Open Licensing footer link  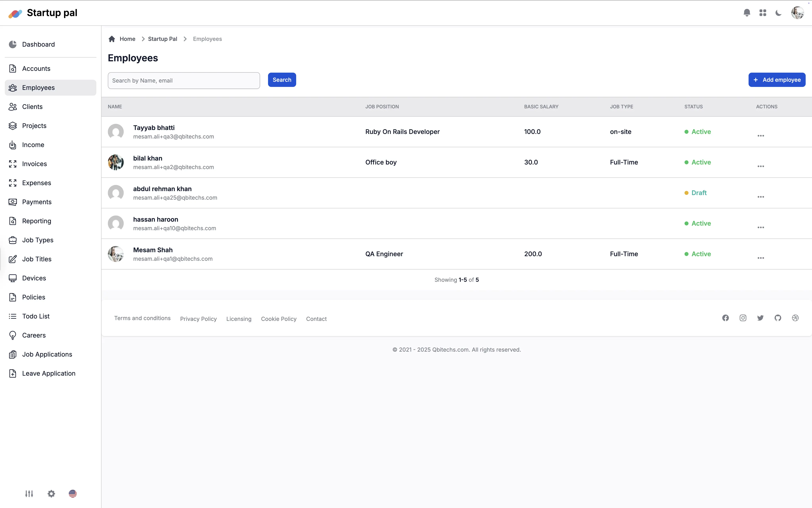pos(238,319)
